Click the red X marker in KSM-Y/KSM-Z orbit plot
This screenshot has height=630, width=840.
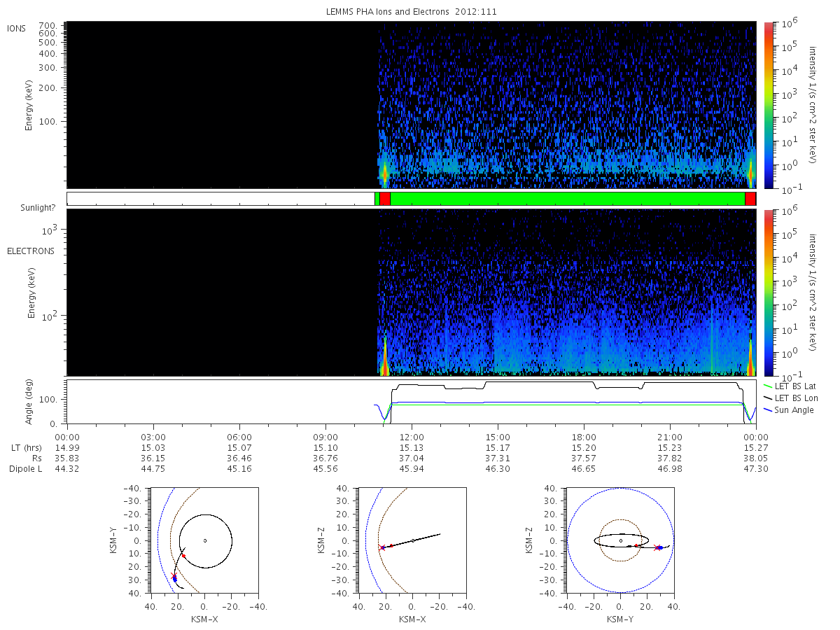[x=656, y=547]
